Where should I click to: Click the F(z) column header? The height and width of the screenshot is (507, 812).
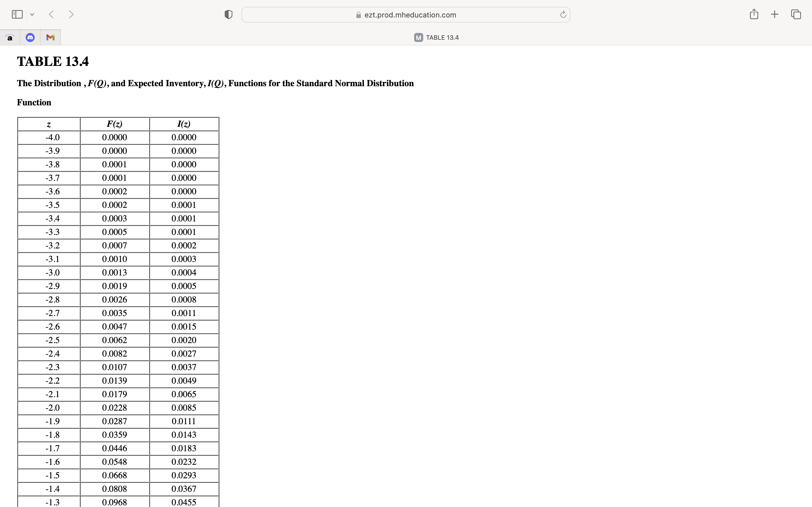click(x=114, y=124)
